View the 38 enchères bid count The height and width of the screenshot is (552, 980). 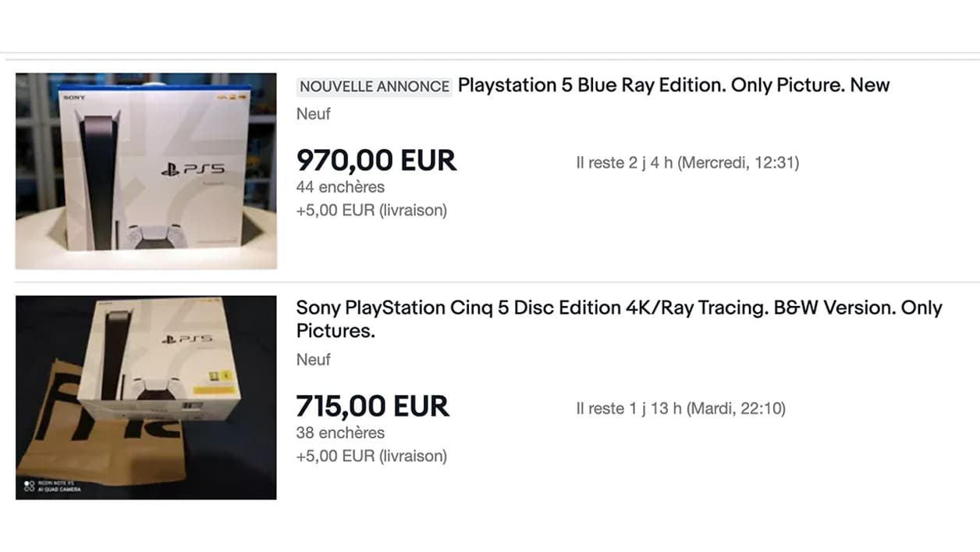click(x=340, y=433)
